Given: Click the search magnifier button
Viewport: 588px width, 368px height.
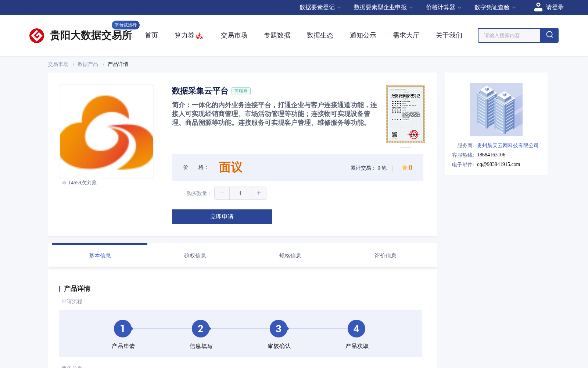Looking at the screenshot, I should (x=549, y=35).
